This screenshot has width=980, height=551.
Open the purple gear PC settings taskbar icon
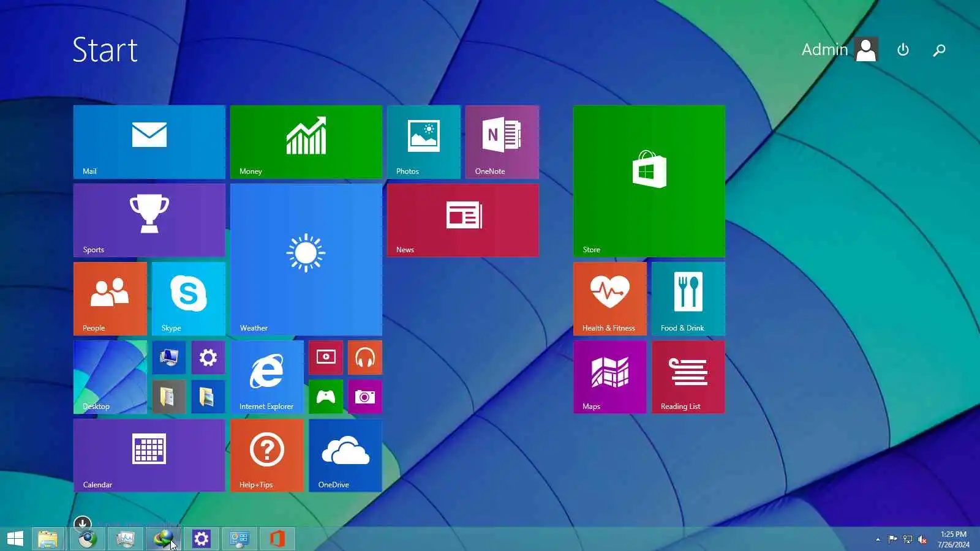tap(201, 539)
